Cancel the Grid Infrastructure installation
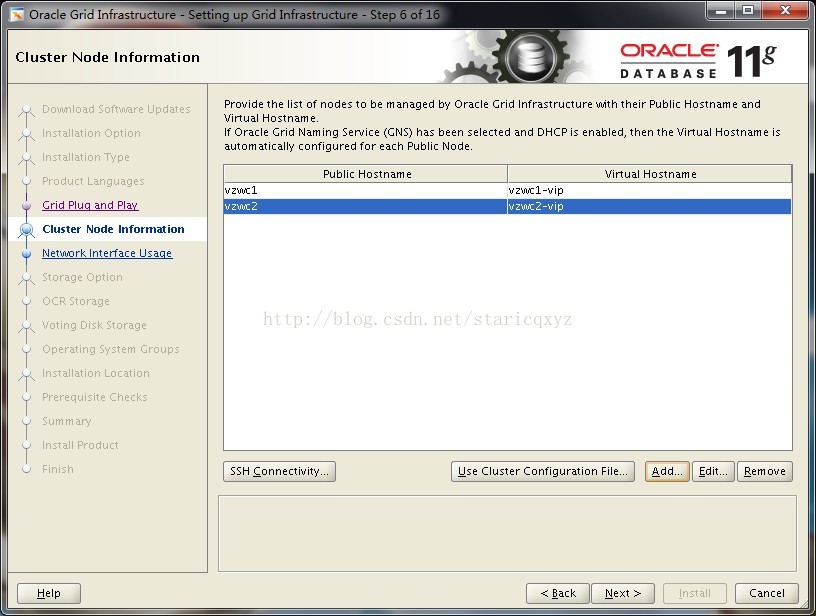816x616 pixels. click(x=767, y=593)
